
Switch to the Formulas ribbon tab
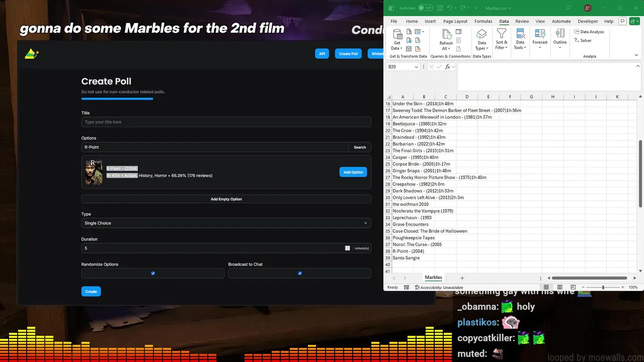tap(484, 21)
